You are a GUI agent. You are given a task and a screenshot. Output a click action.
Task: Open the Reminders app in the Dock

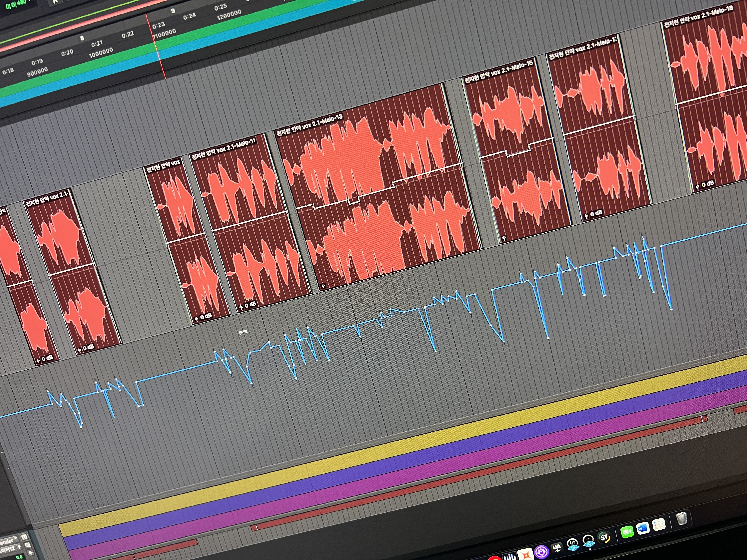pyautogui.click(x=658, y=525)
